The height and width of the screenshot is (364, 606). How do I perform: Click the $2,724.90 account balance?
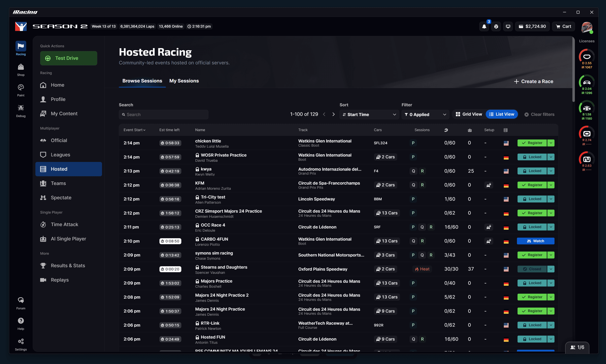532,26
